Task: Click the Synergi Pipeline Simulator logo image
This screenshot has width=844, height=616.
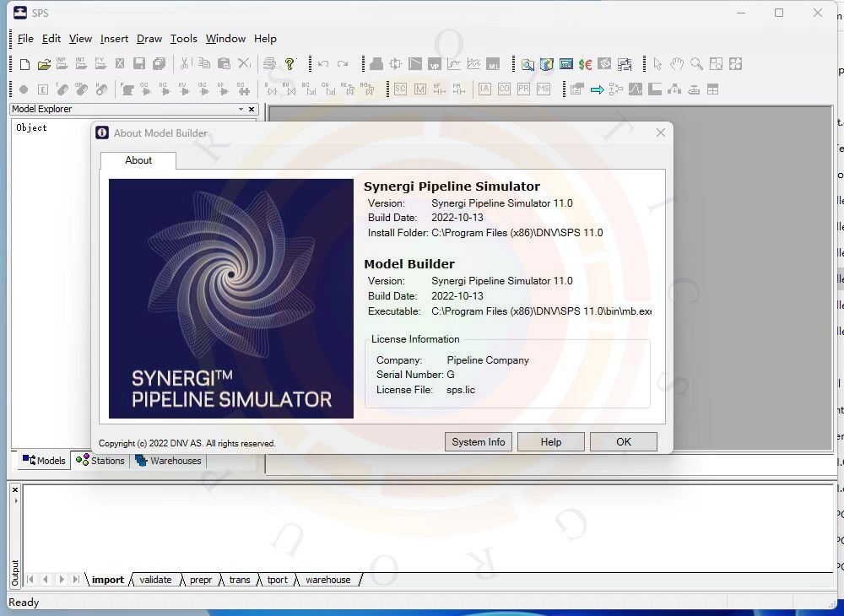Action: pyautogui.click(x=231, y=299)
